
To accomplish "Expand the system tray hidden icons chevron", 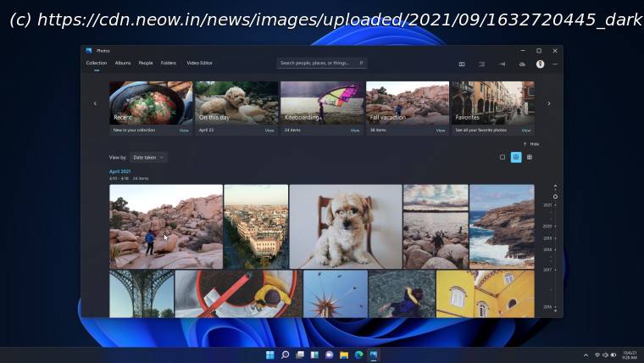I will tap(586, 355).
